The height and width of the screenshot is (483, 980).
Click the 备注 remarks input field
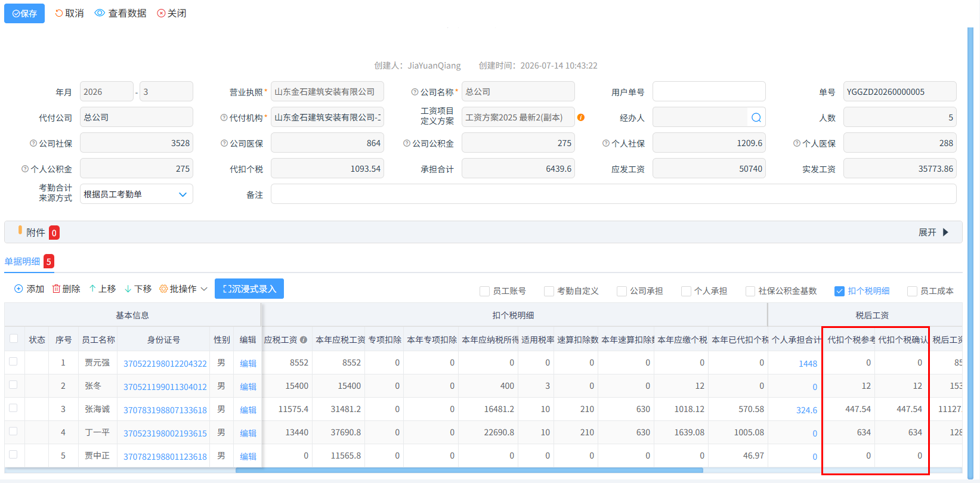[614, 194]
